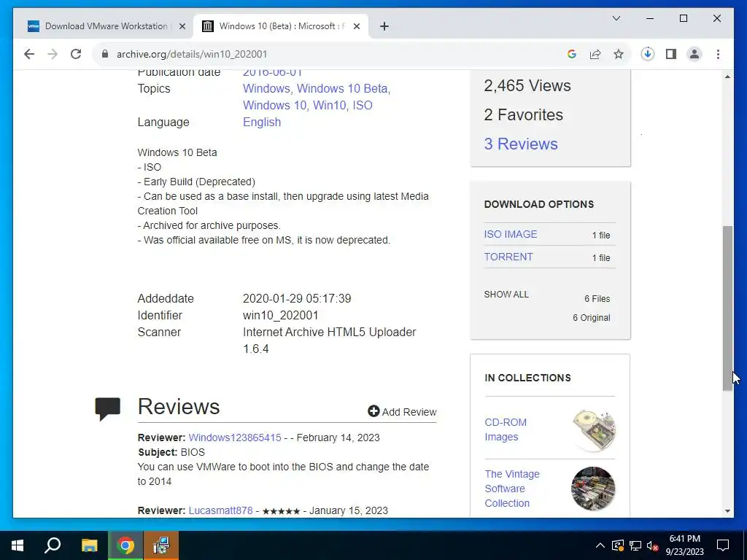The height and width of the screenshot is (560, 747).
Task: Bookmark this page with star icon
Action: [619, 54]
